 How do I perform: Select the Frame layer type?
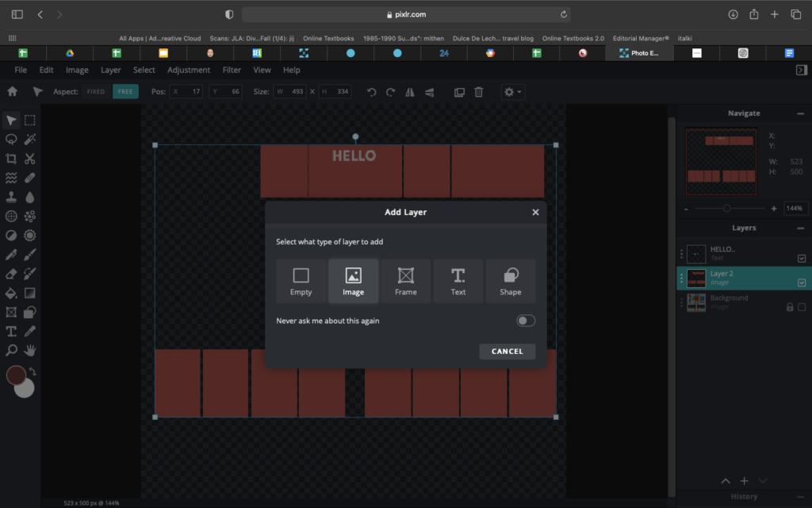pos(405,281)
